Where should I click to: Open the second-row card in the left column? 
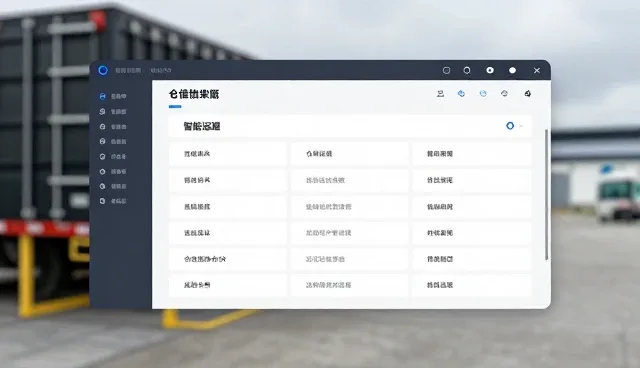pyautogui.click(x=228, y=180)
